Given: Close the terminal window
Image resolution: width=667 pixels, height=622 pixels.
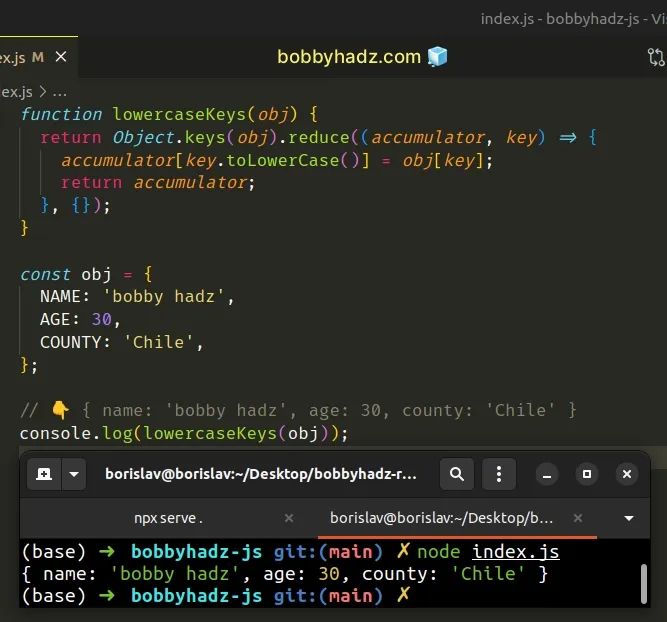Looking at the screenshot, I should [627, 474].
